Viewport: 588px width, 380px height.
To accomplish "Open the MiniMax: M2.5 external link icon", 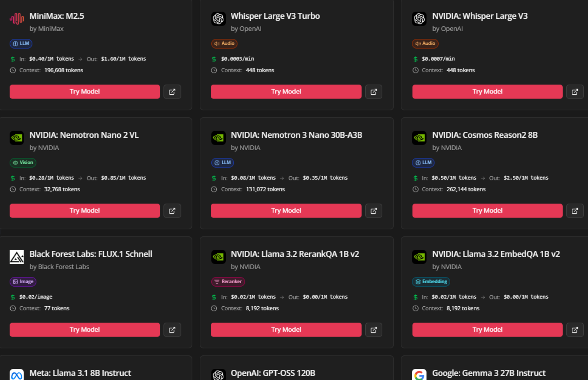I will pos(172,92).
